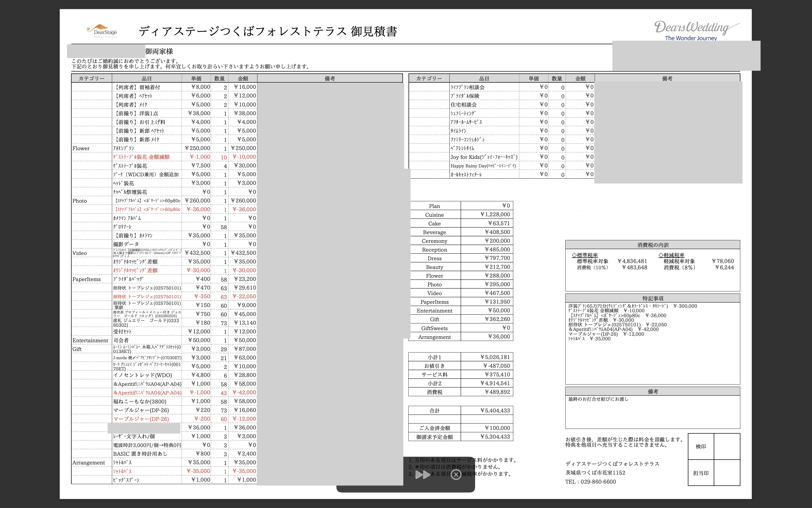Click the 合計 amount ¥5,404,433
The width and height of the screenshot is (812, 508).
[495, 411]
